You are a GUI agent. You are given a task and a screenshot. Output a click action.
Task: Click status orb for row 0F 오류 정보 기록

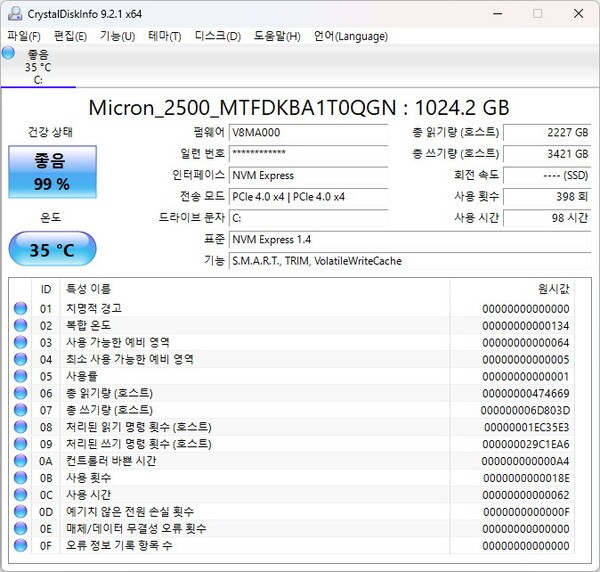[x=20, y=546]
